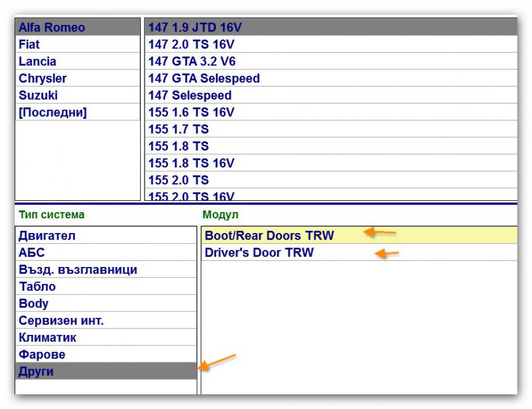Select АБС system type

pos(32,253)
